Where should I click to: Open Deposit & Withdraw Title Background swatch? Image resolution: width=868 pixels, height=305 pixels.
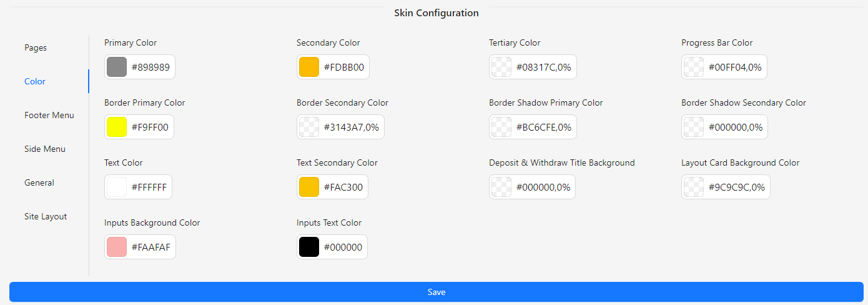pyautogui.click(x=501, y=187)
